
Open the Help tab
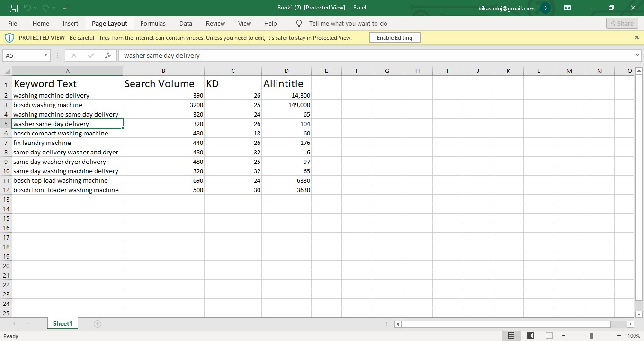click(x=270, y=23)
